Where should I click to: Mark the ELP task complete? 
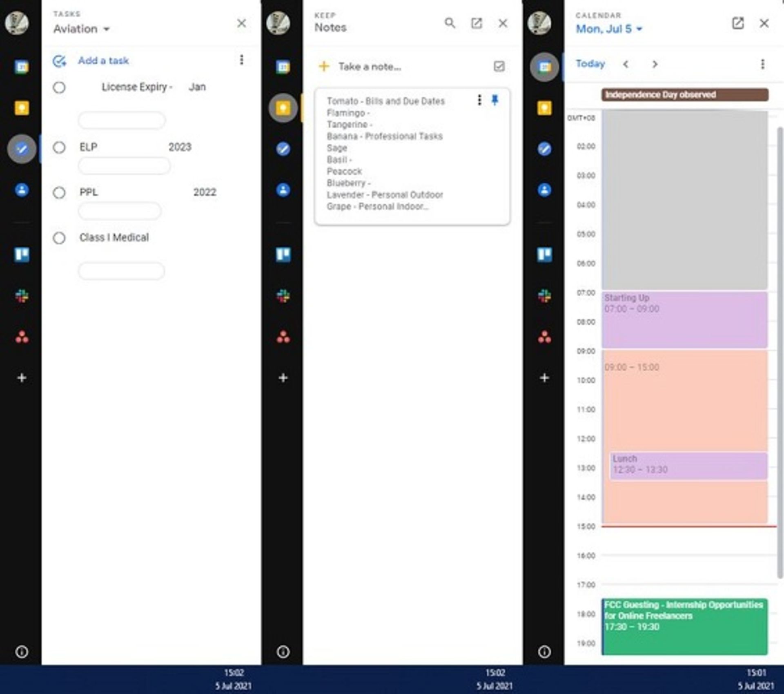(59, 147)
